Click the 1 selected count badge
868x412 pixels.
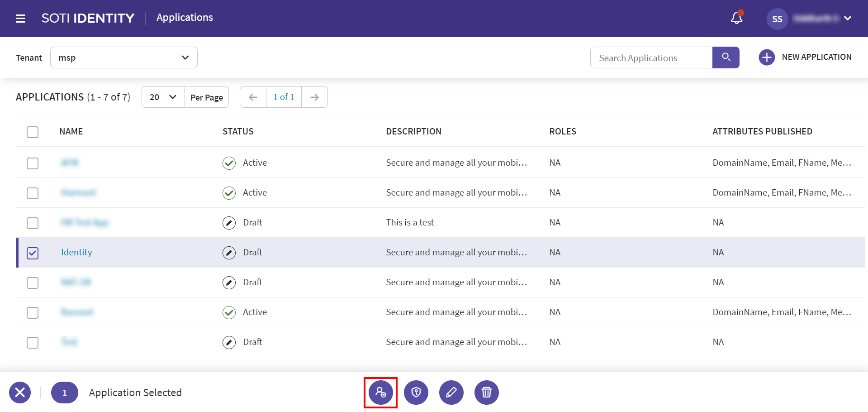click(64, 393)
